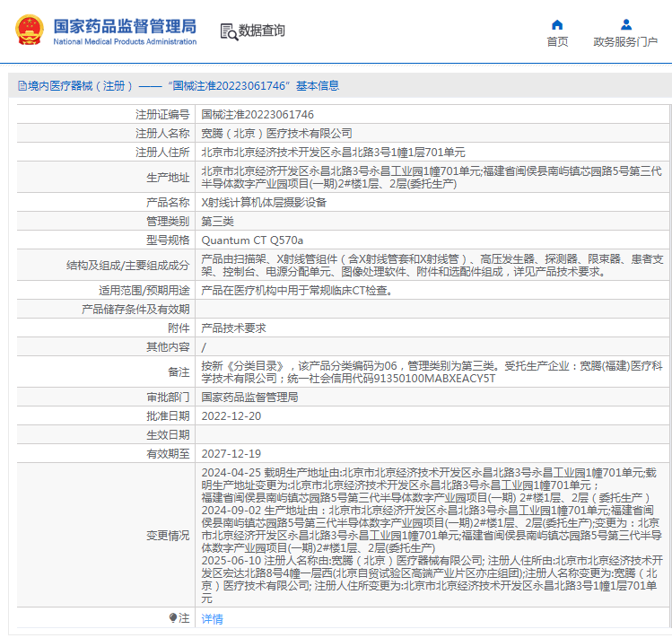Click the 其他内容 label
The height and width of the screenshot is (638, 672).
tap(168, 347)
